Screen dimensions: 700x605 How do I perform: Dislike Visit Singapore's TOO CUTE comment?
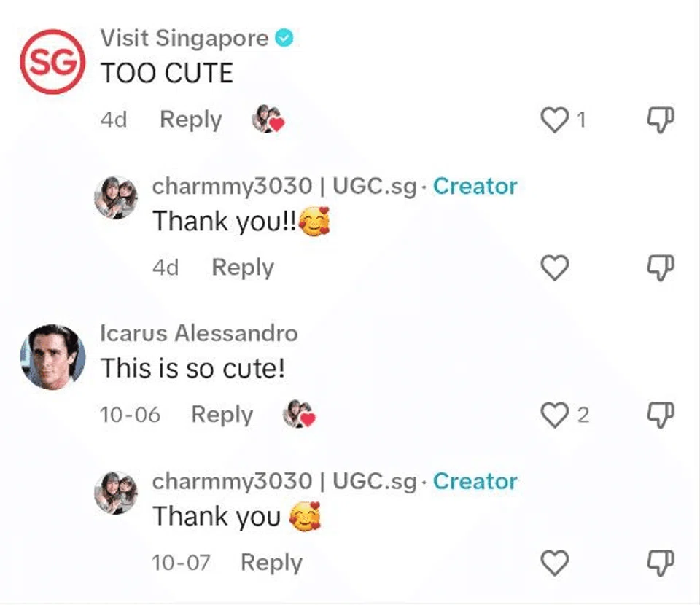[661, 120]
